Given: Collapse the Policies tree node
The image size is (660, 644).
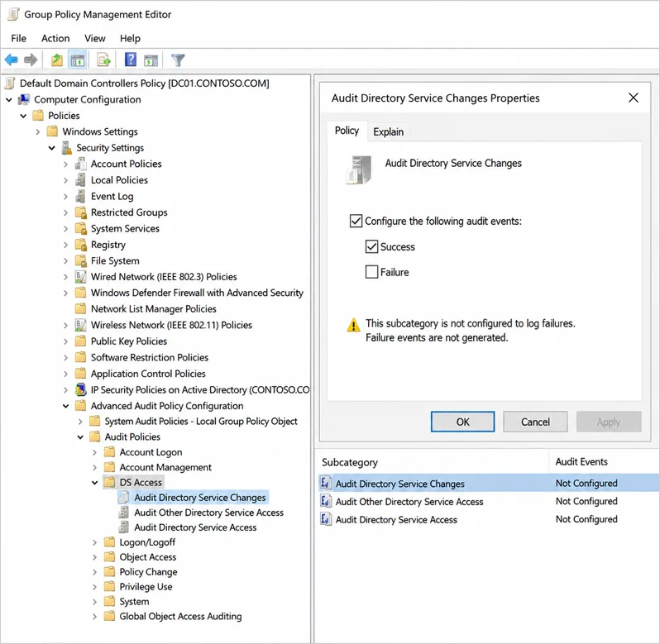Looking at the screenshot, I should click(23, 116).
